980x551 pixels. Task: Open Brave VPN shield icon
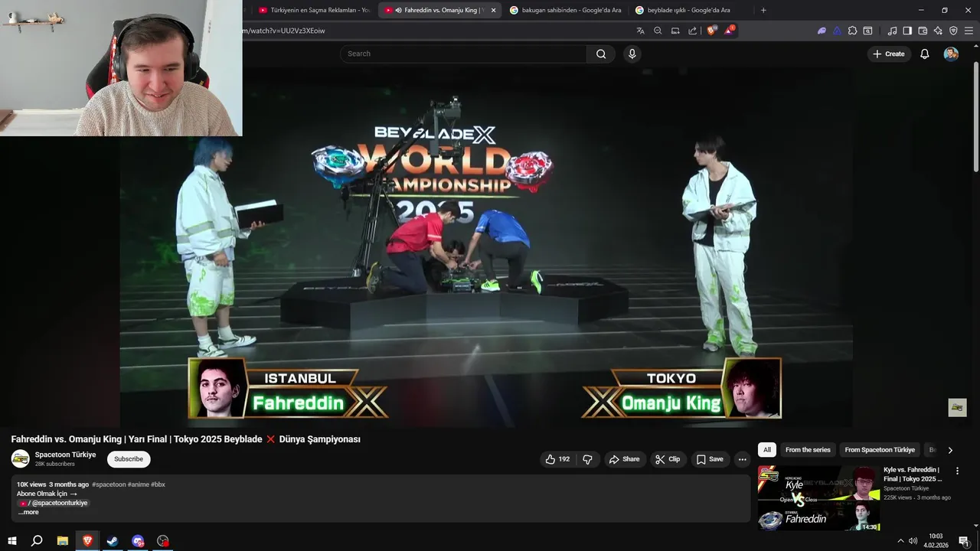click(x=953, y=31)
